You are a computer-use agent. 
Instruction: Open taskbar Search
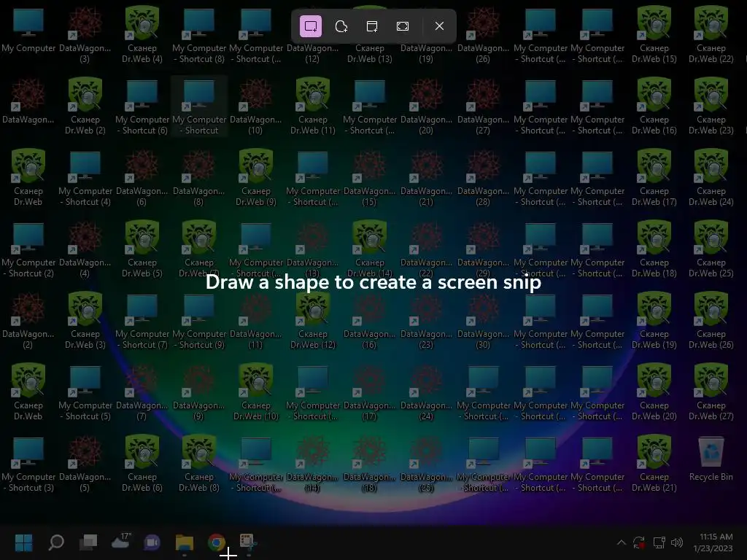pos(56,542)
